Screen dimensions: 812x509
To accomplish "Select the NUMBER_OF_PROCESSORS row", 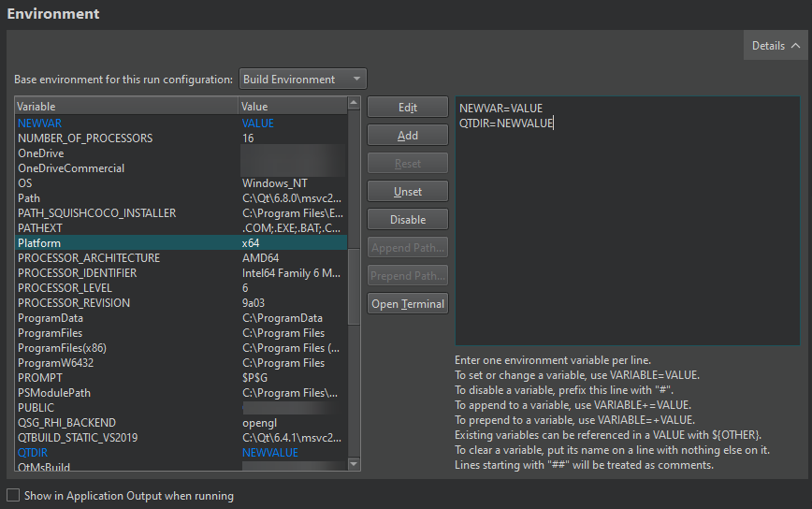I will (x=84, y=138).
